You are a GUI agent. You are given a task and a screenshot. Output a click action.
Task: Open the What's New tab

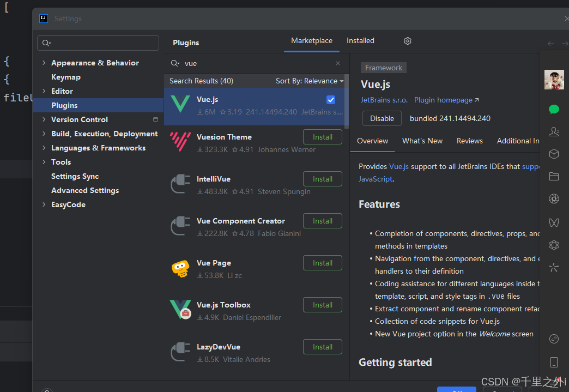click(422, 141)
